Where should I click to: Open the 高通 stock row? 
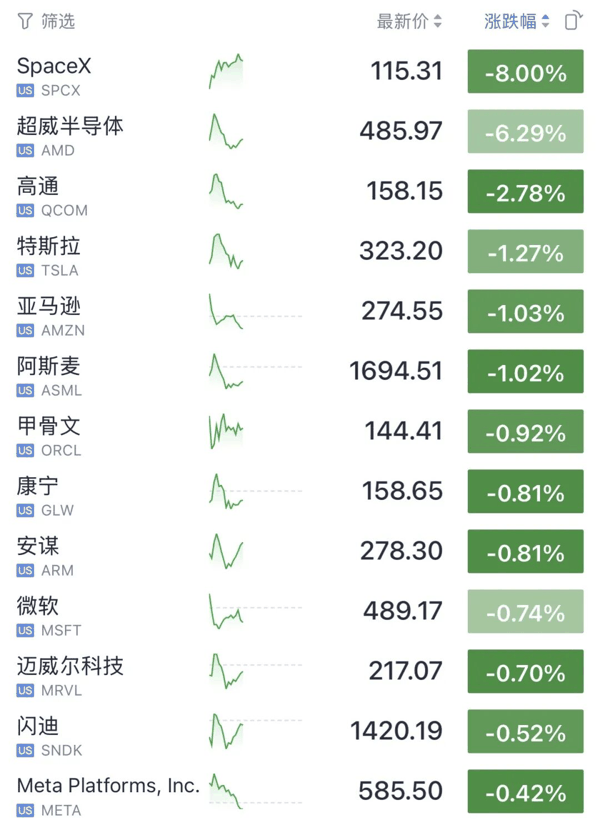pos(300,192)
